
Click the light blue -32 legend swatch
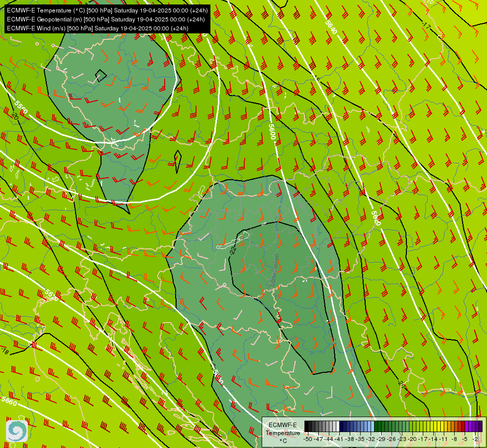(x=373, y=426)
